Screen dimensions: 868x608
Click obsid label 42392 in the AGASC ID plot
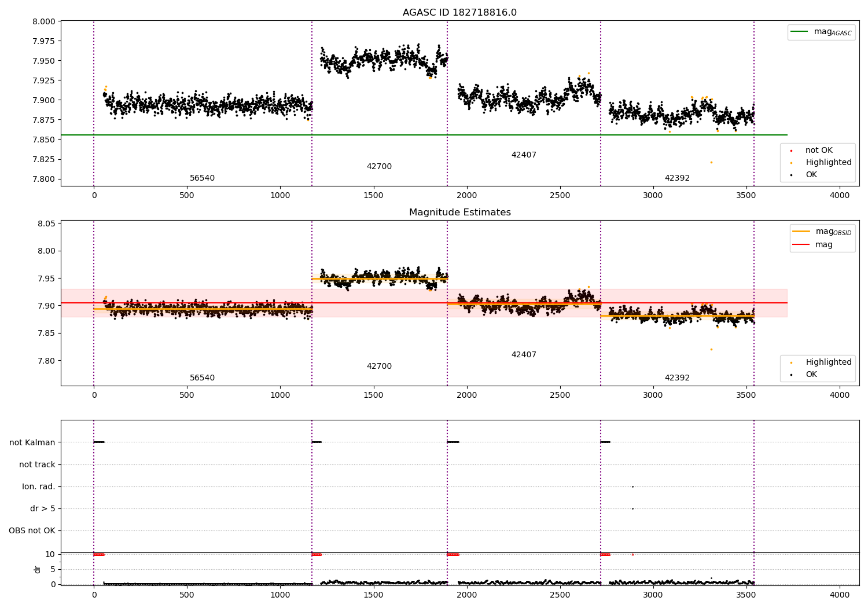[x=677, y=178]
